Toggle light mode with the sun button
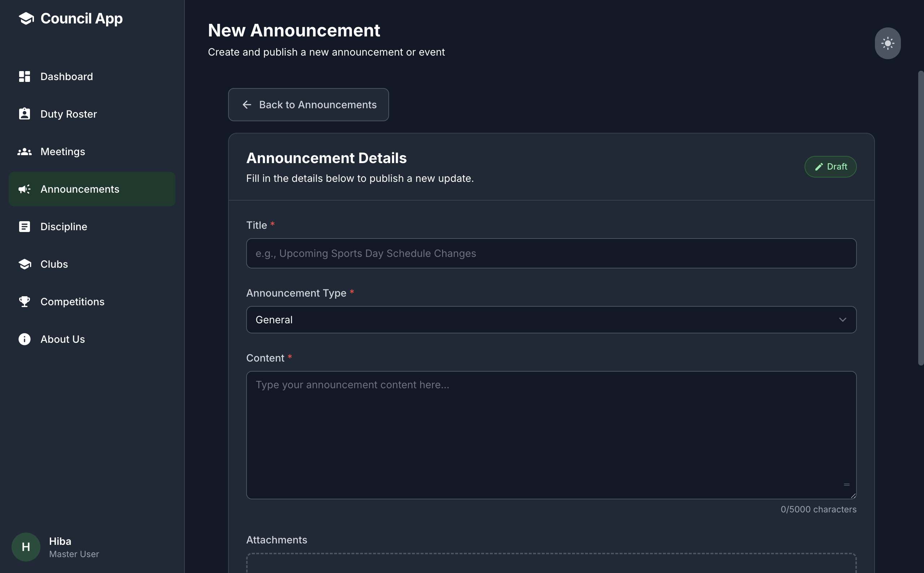Viewport: 924px width, 573px height. coord(888,43)
